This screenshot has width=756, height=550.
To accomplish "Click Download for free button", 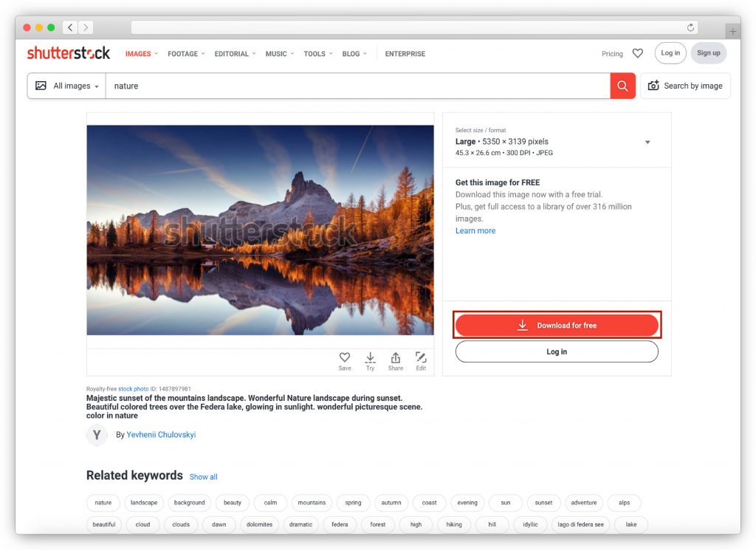I will [x=557, y=326].
